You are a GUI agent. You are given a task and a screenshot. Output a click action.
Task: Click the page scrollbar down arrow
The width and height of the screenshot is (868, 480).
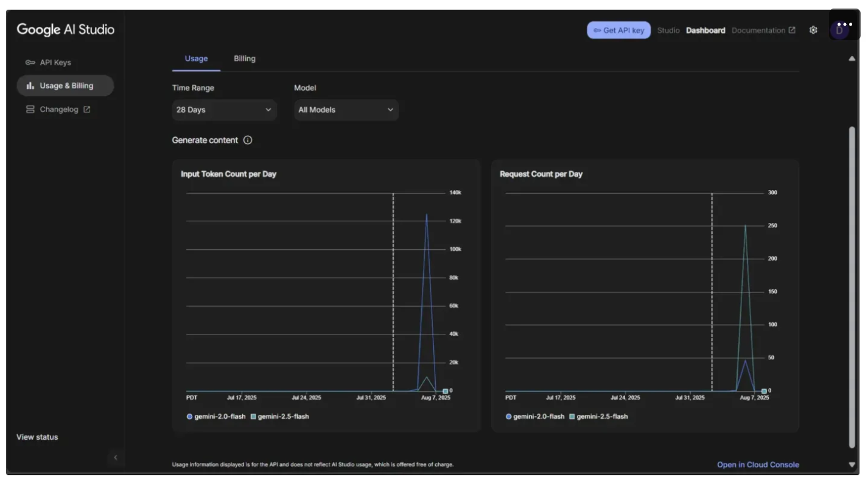point(852,465)
